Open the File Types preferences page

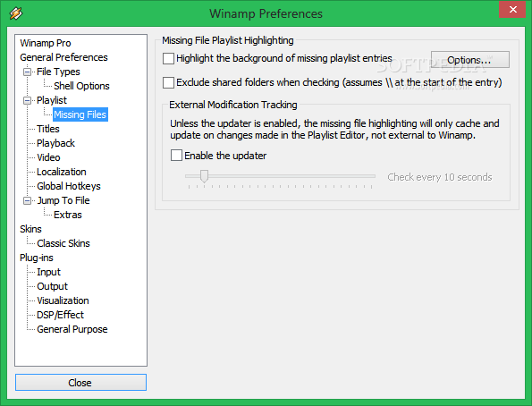coord(58,72)
